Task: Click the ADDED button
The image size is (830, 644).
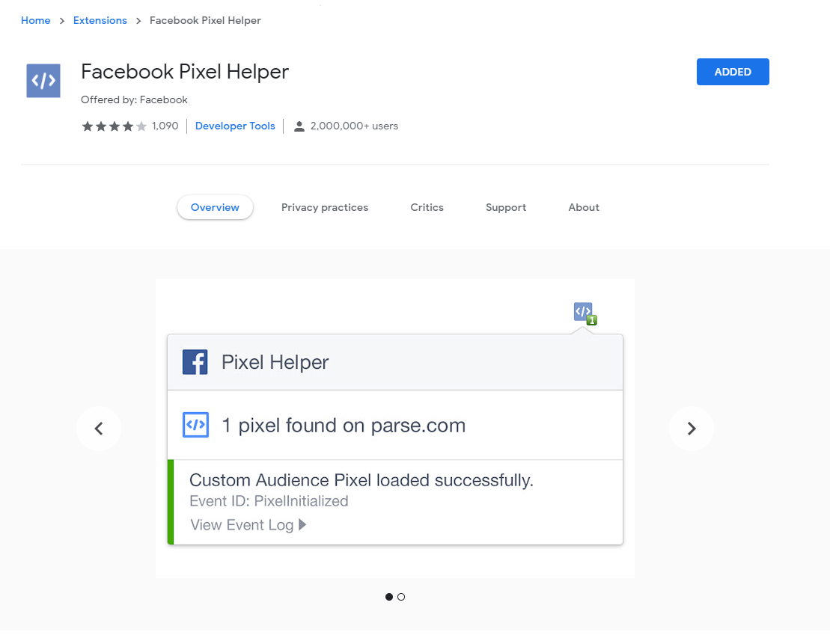Action: (732, 71)
